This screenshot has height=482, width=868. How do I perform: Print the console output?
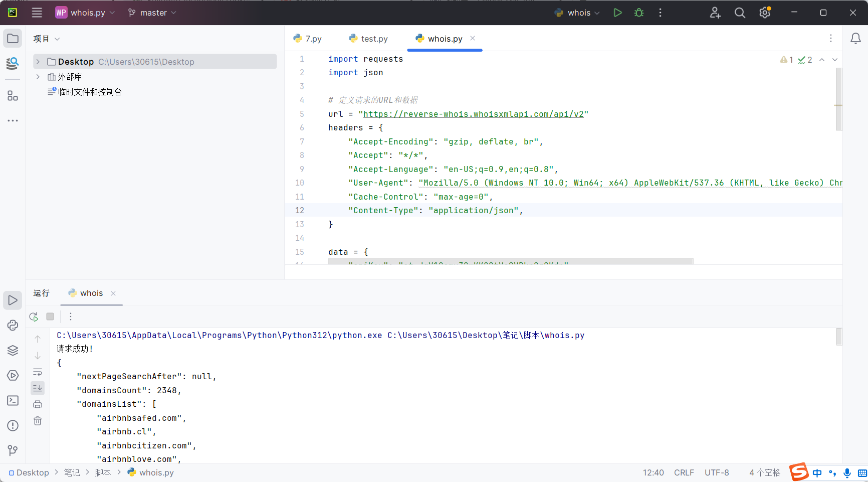[x=38, y=404]
